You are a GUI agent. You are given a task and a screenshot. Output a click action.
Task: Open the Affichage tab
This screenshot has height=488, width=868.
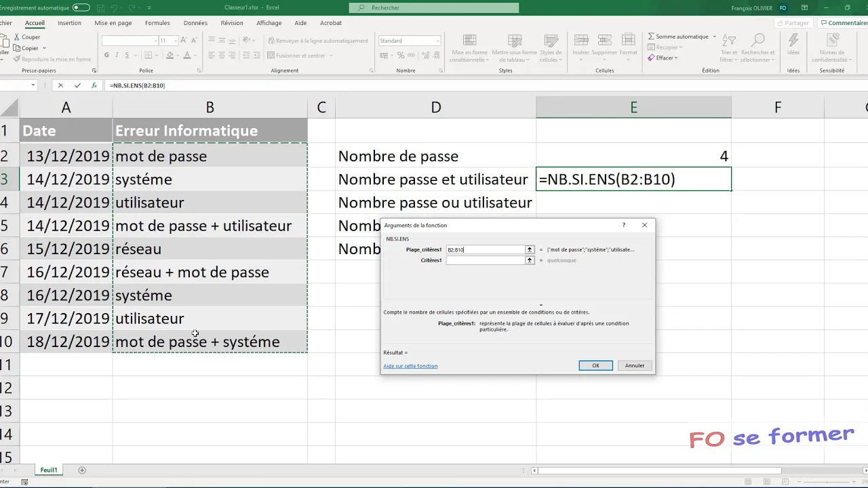point(269,23)
